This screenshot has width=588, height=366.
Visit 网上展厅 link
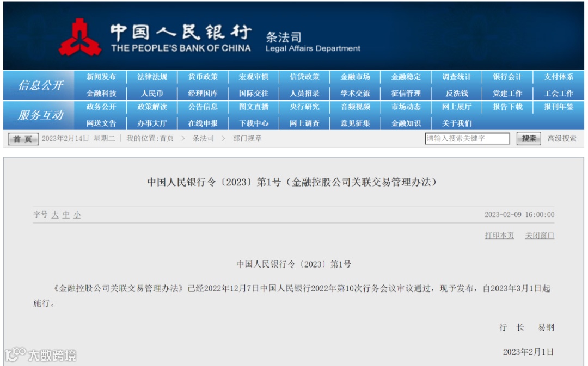[457, 107]
